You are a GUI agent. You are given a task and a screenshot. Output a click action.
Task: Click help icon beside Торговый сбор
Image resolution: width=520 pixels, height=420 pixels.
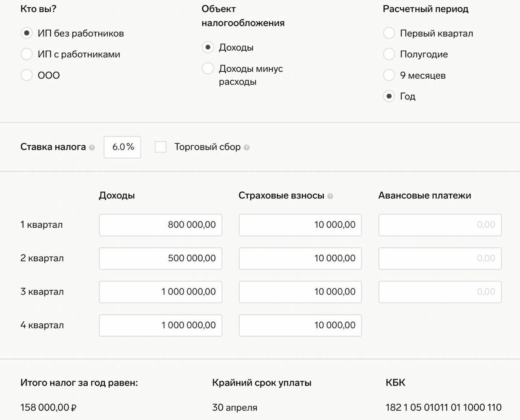click(247, 148)
